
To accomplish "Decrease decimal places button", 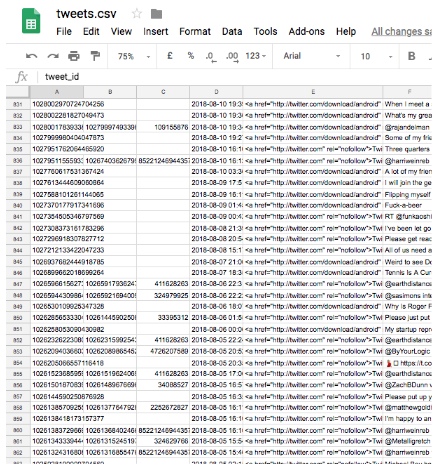I will pyautogui.click(x=211, y=56).
